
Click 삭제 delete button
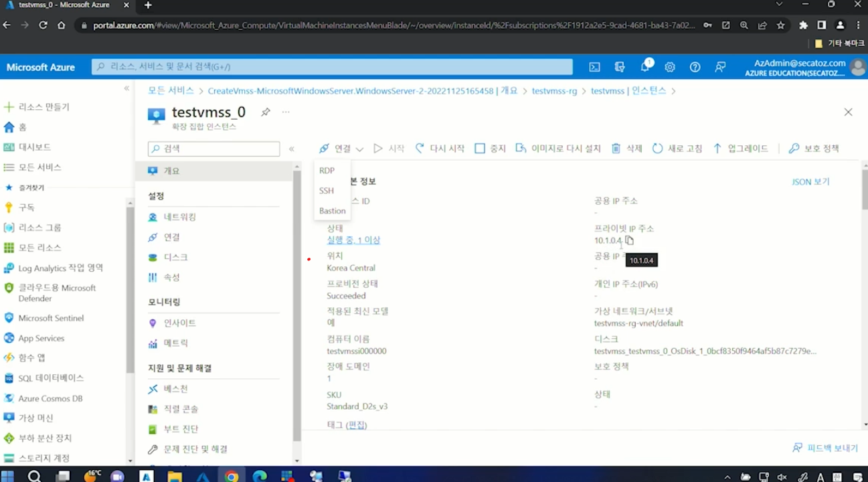tap(626, 149)
